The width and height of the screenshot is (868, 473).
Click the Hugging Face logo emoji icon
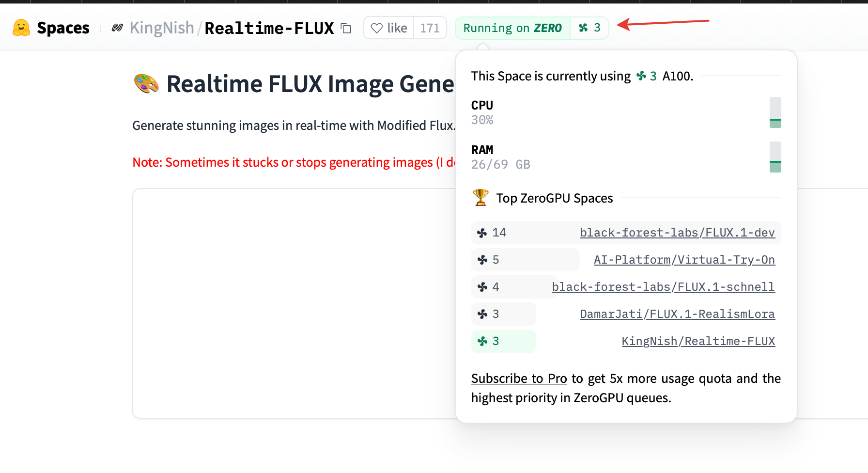[x=21, y=28]
